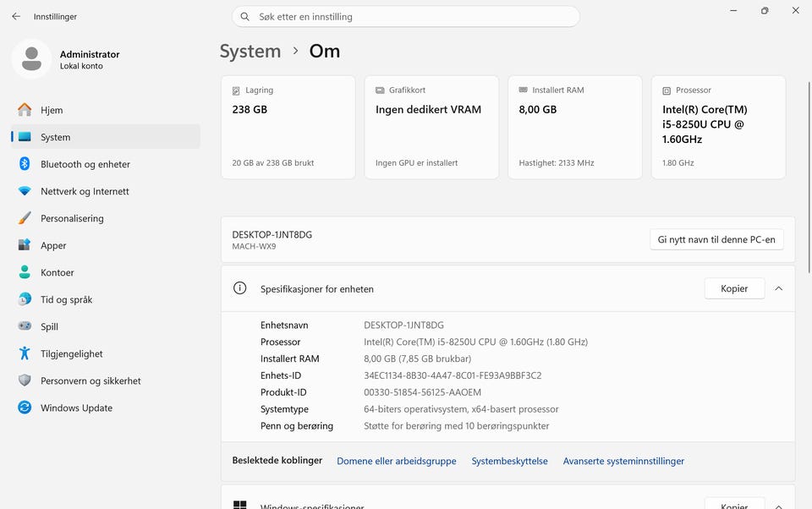Click Produkt-ID value 00330-51854-56125-AAOEM
The height and width of the screenshot is (509, 812).
[423, 392]
